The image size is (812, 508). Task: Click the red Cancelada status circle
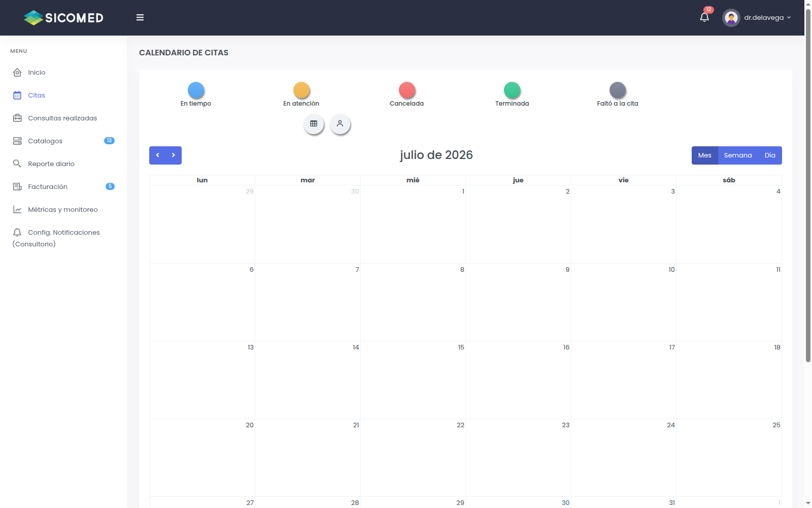coord(407,90)
